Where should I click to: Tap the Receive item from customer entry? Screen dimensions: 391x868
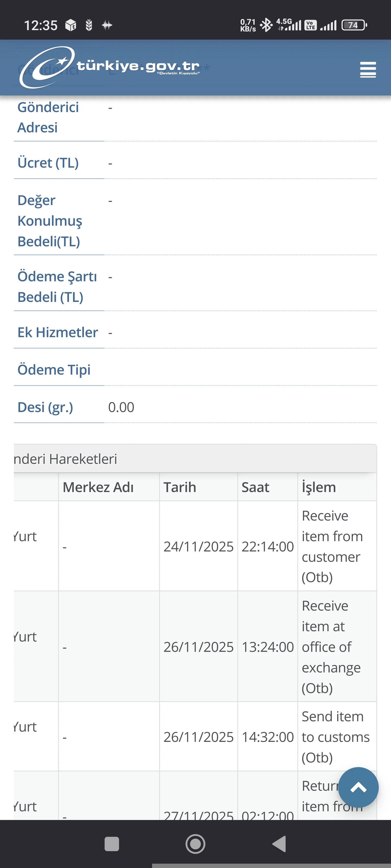[332, 546]
